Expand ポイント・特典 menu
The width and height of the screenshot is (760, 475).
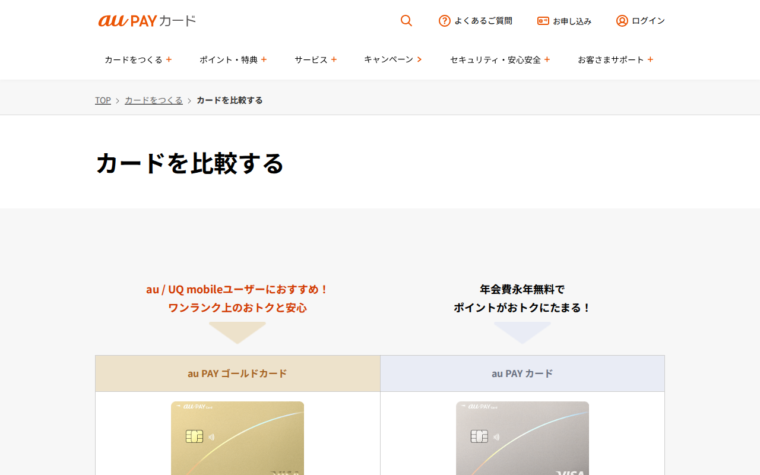[233, 60]
